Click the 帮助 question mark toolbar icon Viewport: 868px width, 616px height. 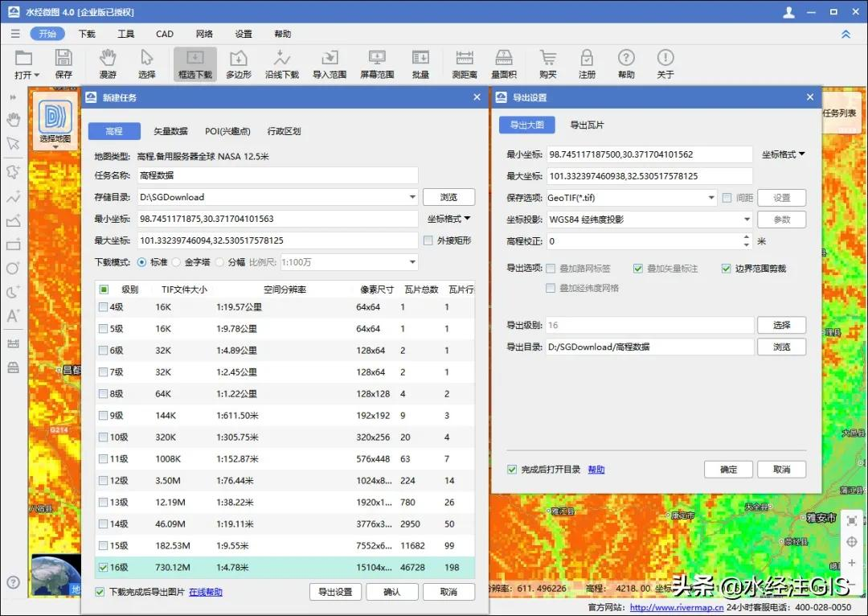click(x=626, y=64)
